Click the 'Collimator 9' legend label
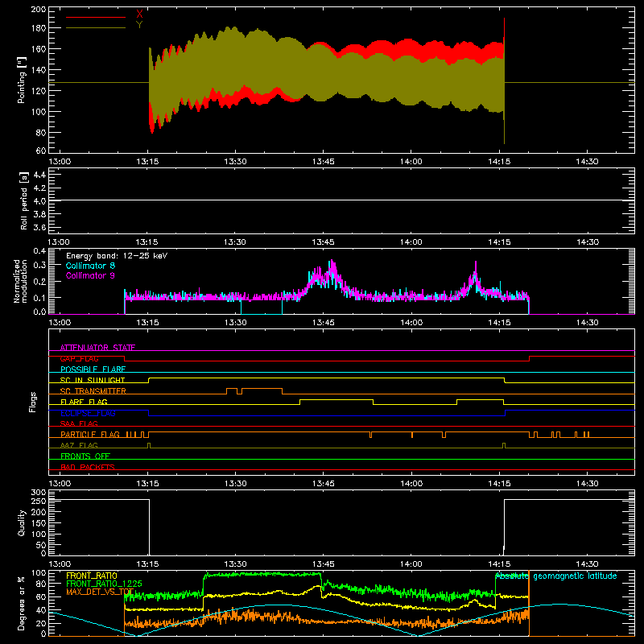The width and height of the screenshot is (644, 644). click(x=90, y=275)
